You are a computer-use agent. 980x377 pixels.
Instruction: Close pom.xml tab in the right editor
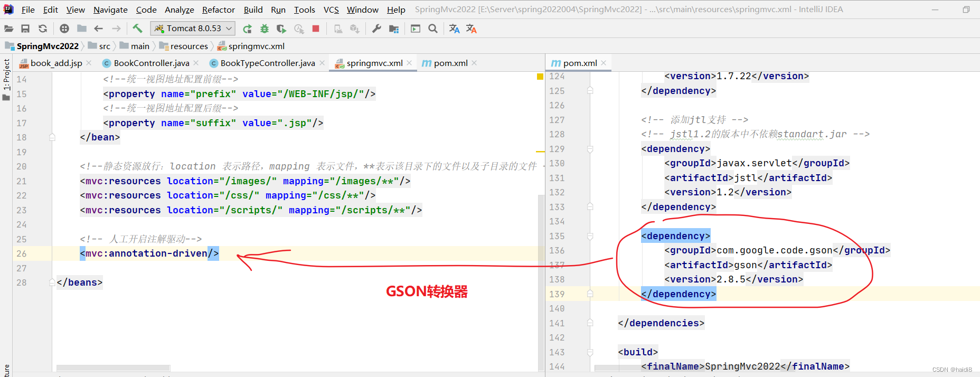(604, 63)
